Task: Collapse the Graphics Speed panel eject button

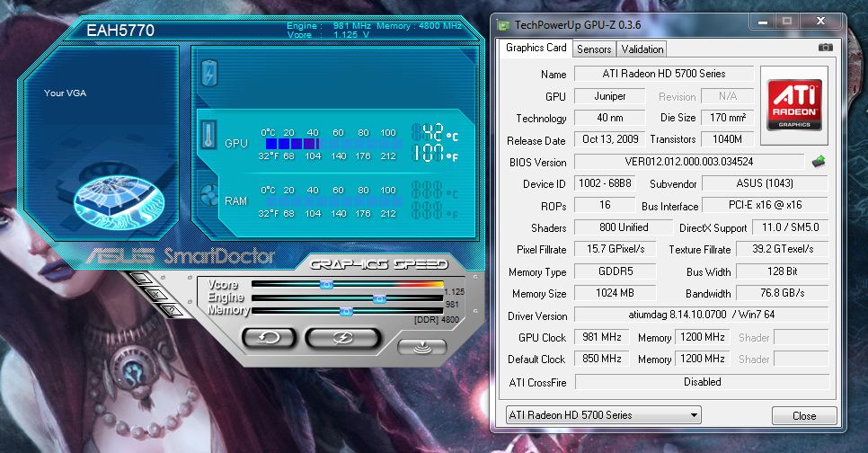Action: pyautogui.click(x=421, y=347)
